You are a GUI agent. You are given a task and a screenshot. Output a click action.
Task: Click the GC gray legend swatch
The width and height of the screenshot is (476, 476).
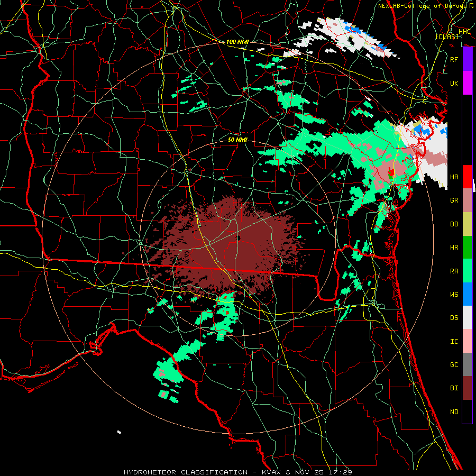(467, 364)
